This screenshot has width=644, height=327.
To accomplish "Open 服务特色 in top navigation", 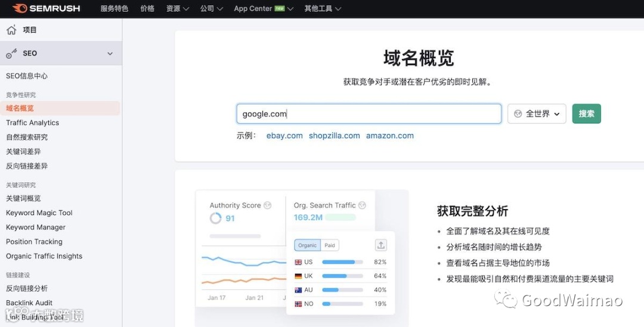I will click(114, 8).
